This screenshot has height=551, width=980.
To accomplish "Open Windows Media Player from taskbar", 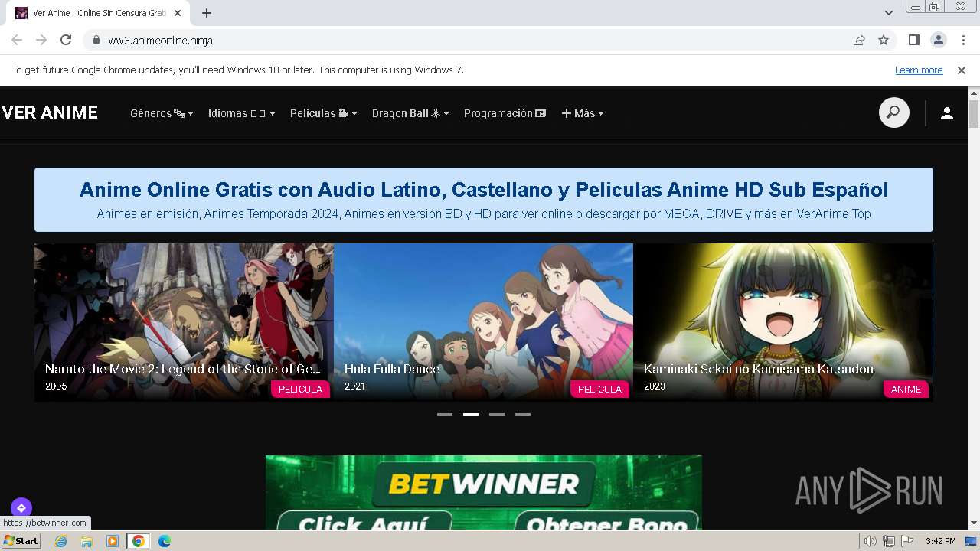I will pyautogui.click(x=113, y=541).
